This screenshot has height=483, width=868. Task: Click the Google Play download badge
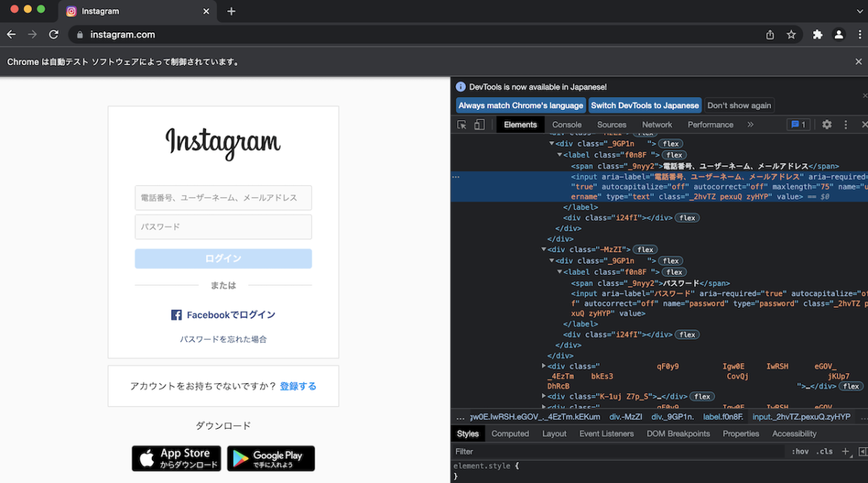[x=271, y=458]
